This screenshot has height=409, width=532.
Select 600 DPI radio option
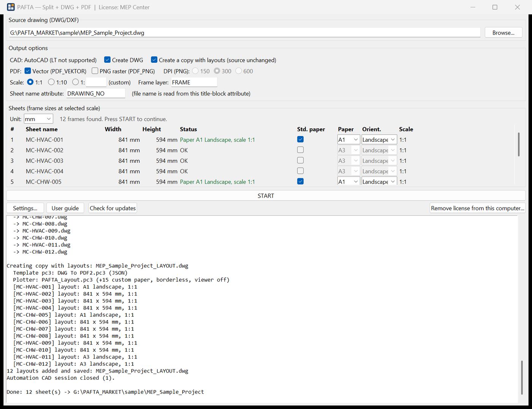[239, 71]
